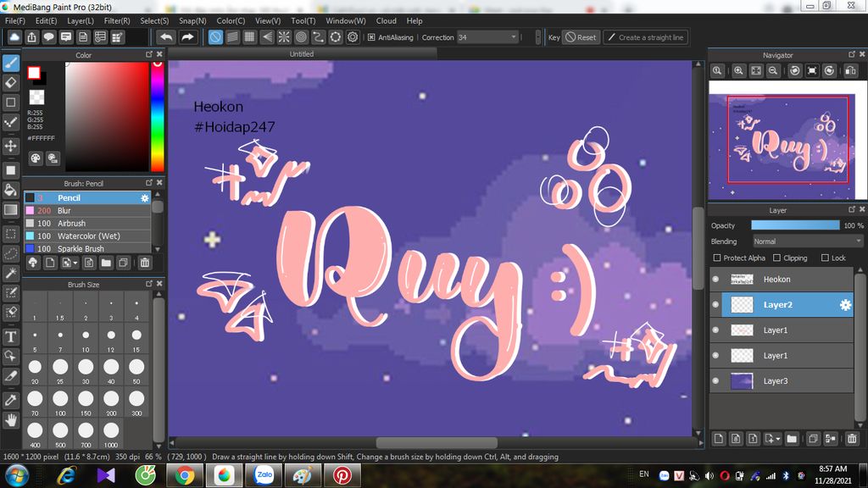Open the Snap menu
This screenshot has height=488, width=868.
192,20
